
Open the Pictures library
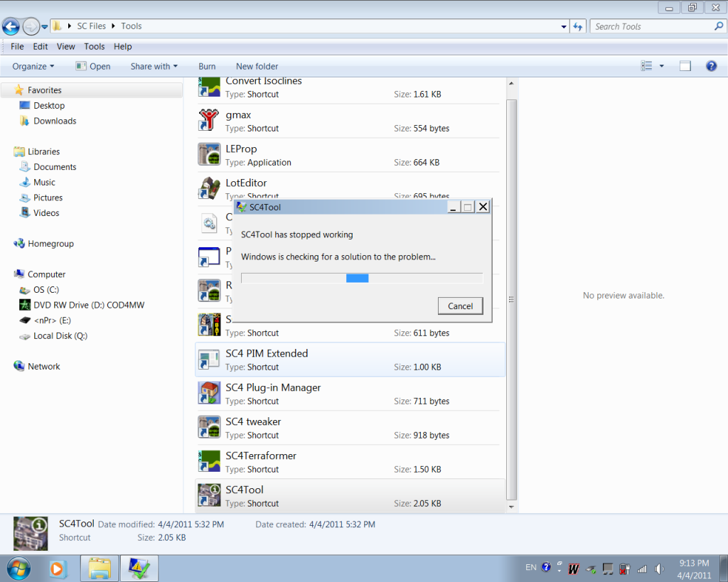[48, 198]
